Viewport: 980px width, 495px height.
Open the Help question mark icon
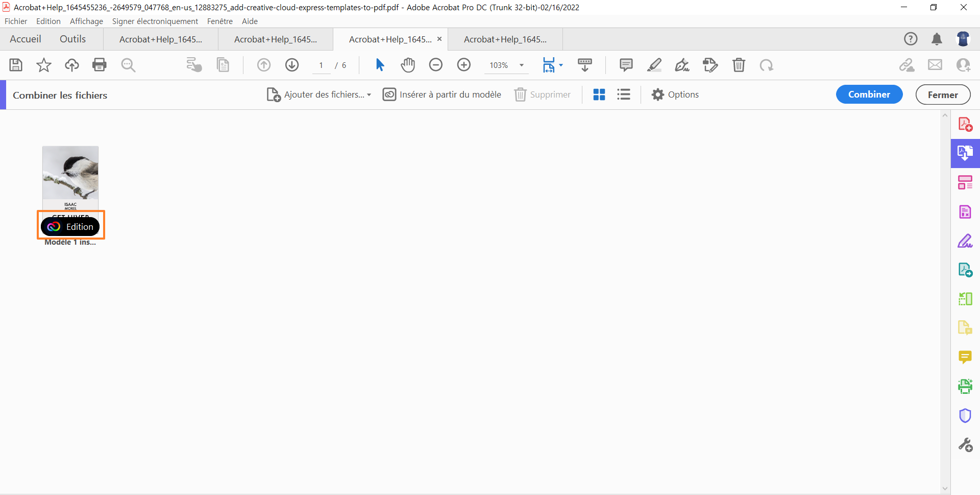click(x=911, y=39)
